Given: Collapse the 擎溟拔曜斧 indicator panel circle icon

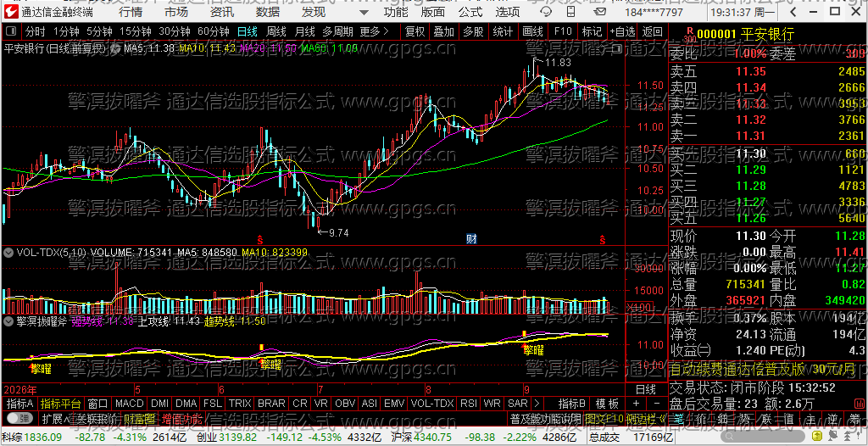Looking at the screenshot, I should 8,321.
